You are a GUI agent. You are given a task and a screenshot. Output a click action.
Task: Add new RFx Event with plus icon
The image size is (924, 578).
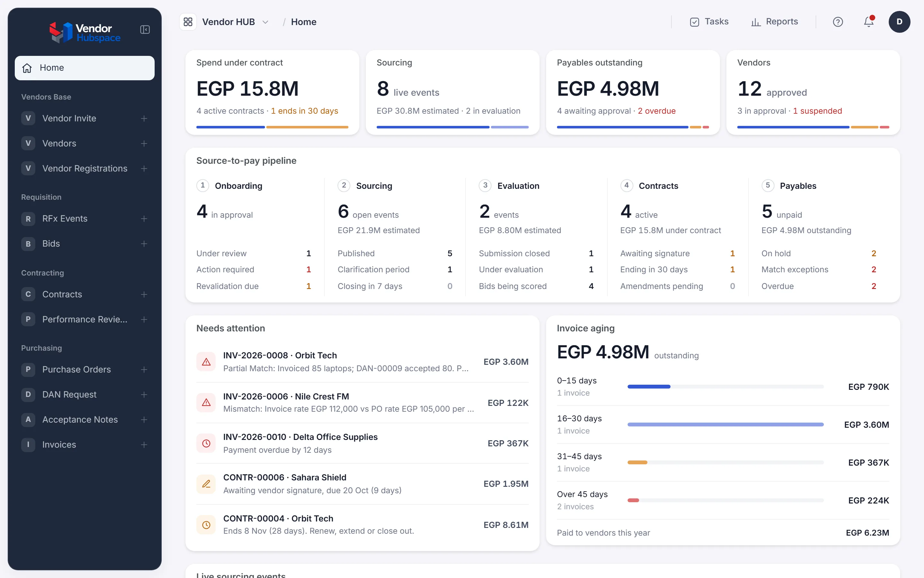pos(144,219)
